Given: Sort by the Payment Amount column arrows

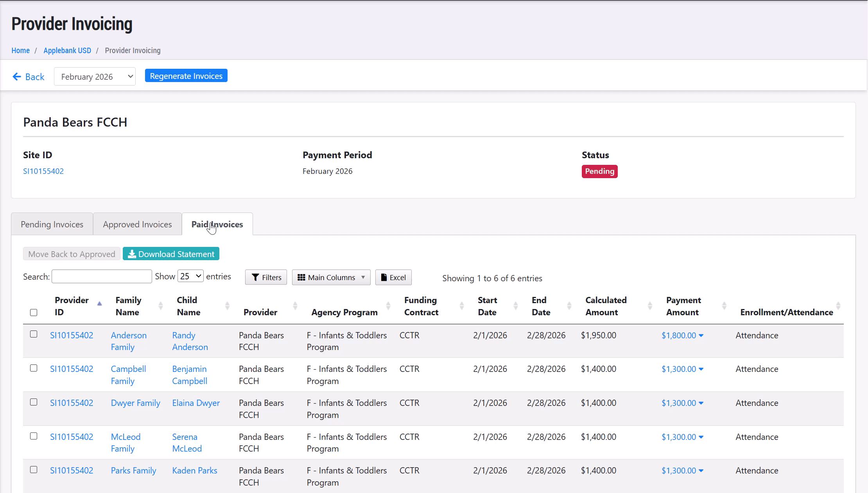Looking at the screenshot, I should point(724,306).
